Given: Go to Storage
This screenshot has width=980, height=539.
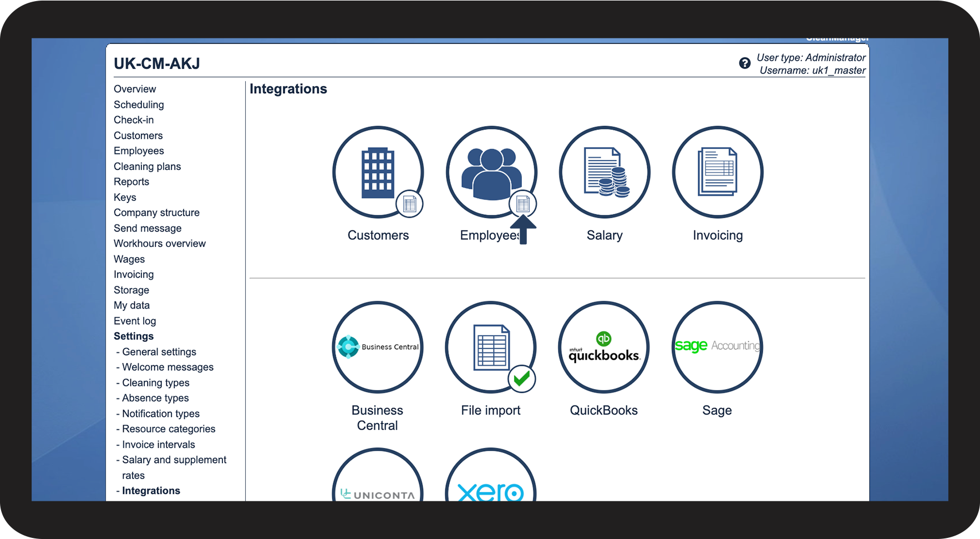Looking at the screenshot, I should click(131, 290).
